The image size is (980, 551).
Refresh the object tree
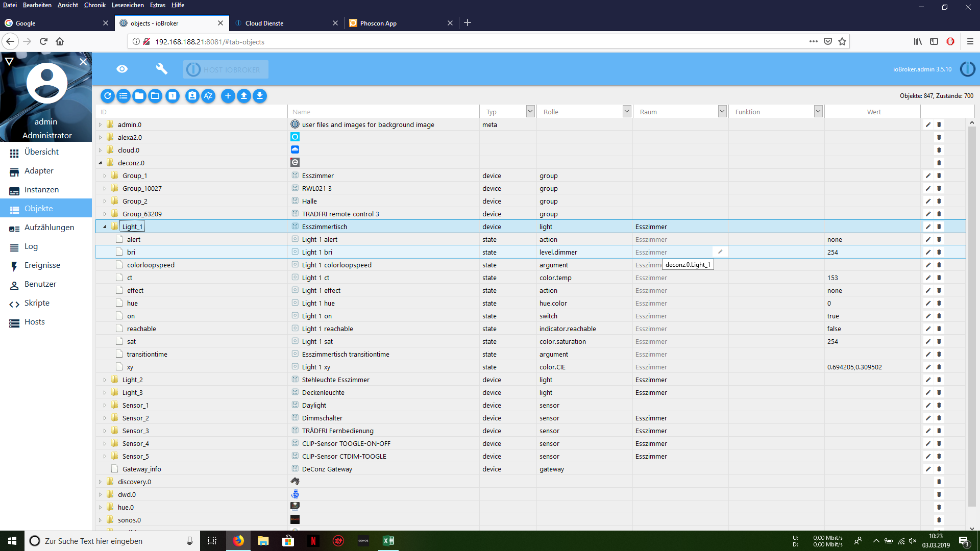point(107,96)
